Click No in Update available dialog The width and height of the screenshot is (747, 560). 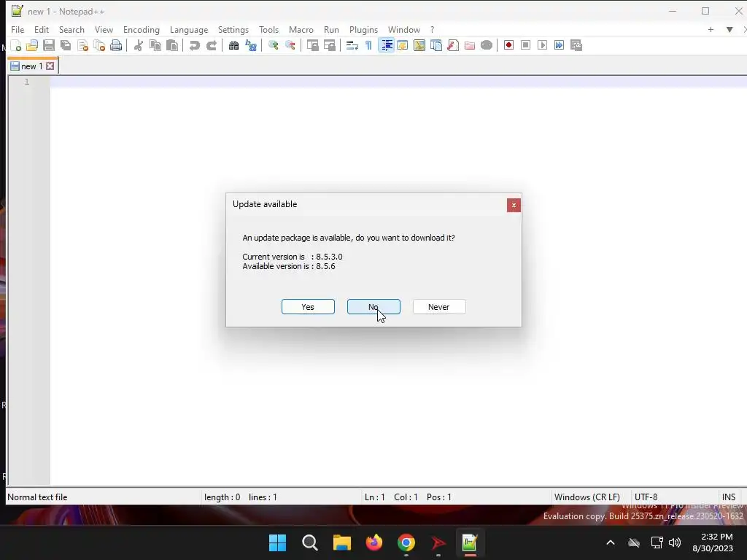pos(373,307)
